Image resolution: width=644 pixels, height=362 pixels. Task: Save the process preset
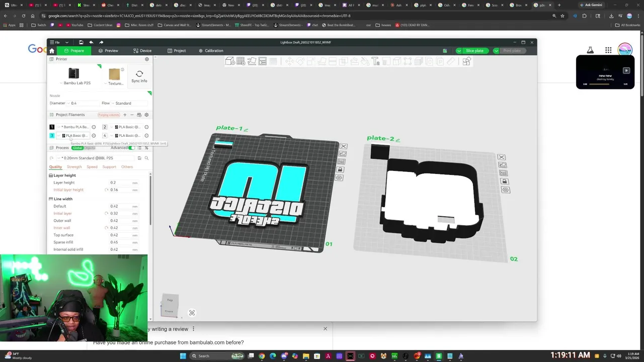pos(139,158)
